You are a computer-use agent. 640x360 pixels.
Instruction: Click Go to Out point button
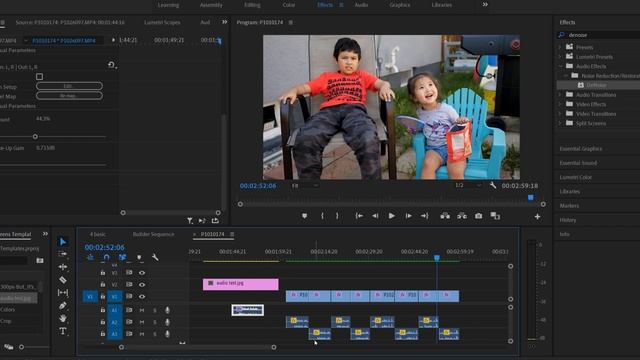(x=424, y=216)
